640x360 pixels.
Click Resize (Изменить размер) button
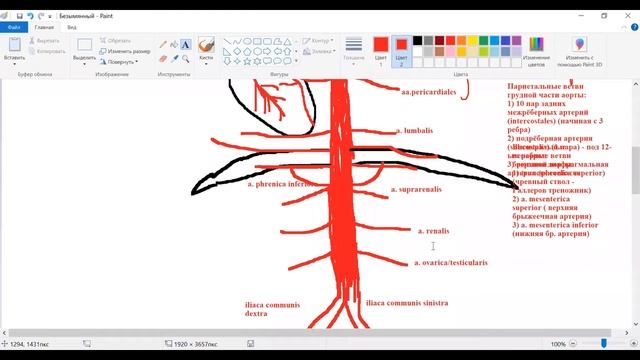point(125,51)
